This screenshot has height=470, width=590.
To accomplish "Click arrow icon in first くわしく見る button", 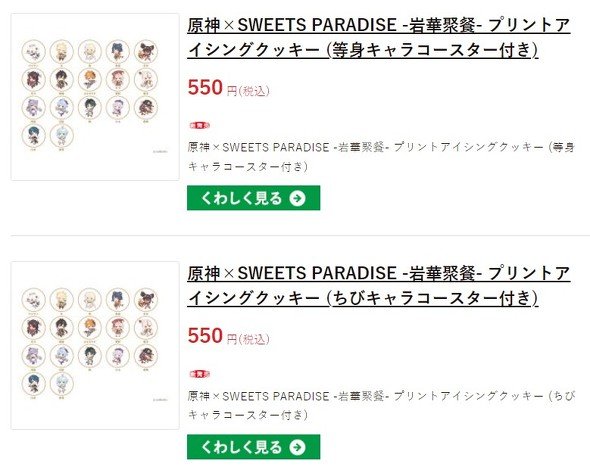I will coord(297,198).
